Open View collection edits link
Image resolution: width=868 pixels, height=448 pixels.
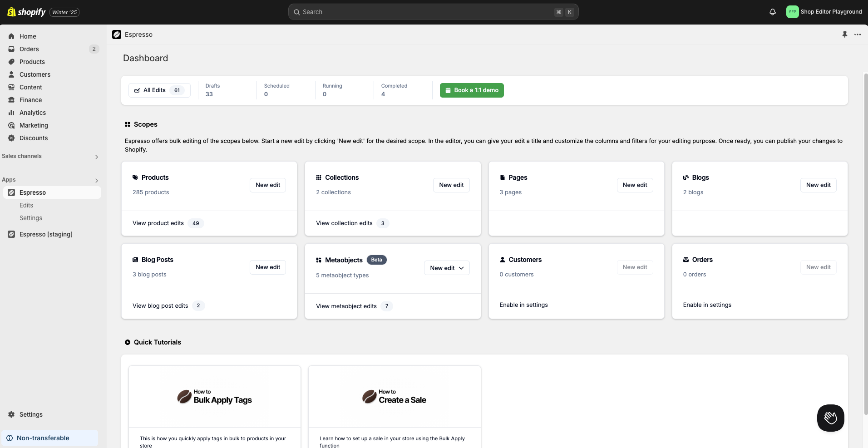click(344, 223)
